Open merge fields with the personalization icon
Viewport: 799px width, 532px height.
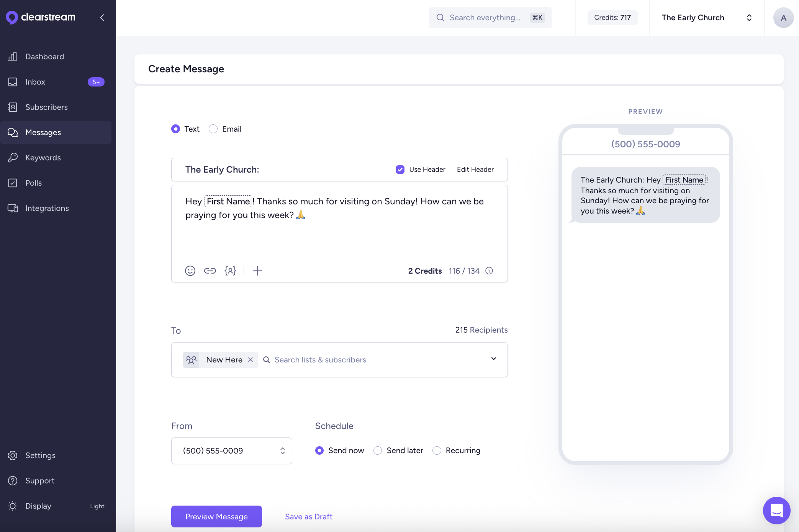(x=230, y=271)
